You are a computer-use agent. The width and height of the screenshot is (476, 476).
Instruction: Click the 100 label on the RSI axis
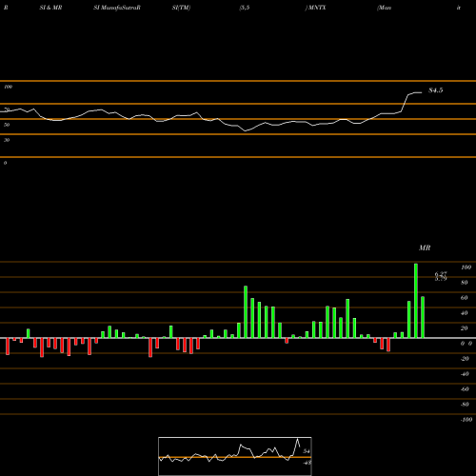(8, 87)
